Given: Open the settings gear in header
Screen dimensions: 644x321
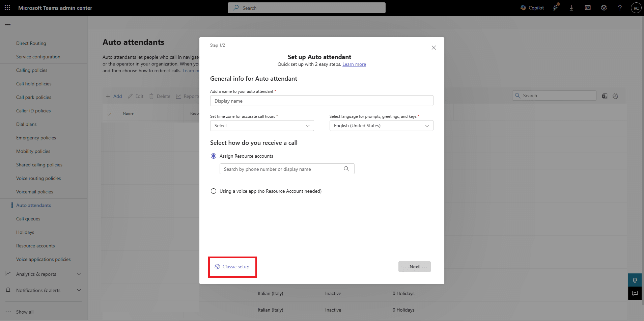Looking at the screenshot, I should click(x=604, y=8).
